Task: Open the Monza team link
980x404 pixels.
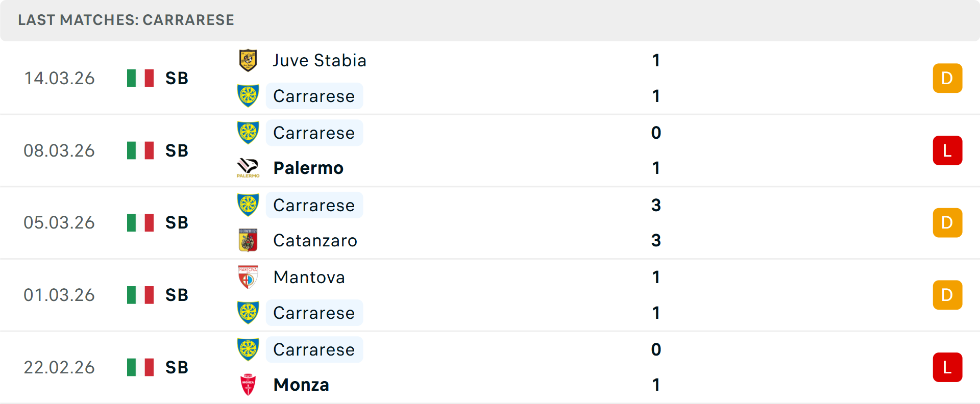Action: coord(301,385)
